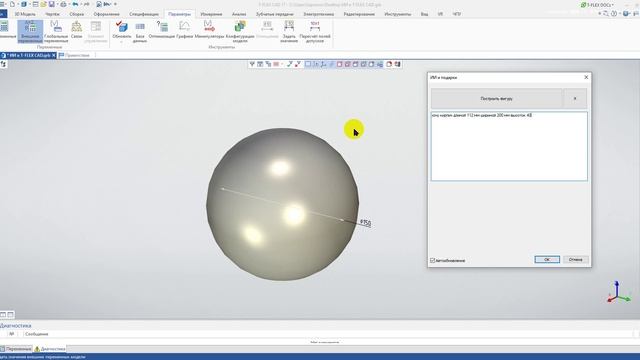Image resolution: width=640 pixels, height=360 pixels.
Task: Switch to the Диагностика bottom tab
Action: (50, 349)
